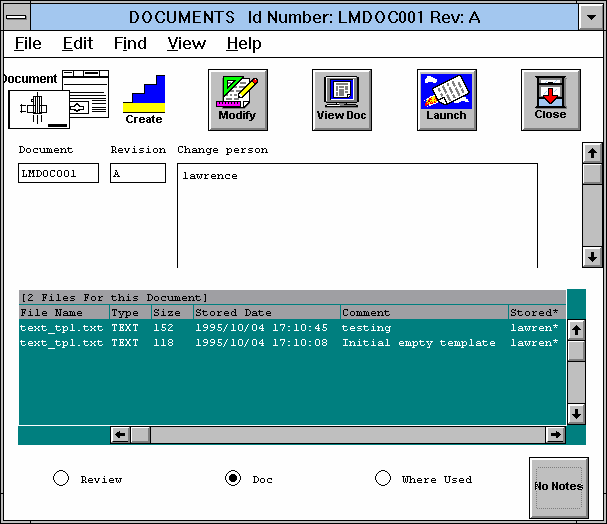
Task: Click the Document id input field
Action: [58, 174]
